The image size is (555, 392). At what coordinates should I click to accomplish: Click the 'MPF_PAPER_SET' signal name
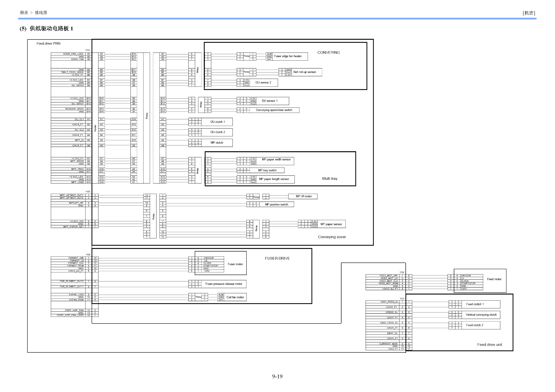click(73, 227)
